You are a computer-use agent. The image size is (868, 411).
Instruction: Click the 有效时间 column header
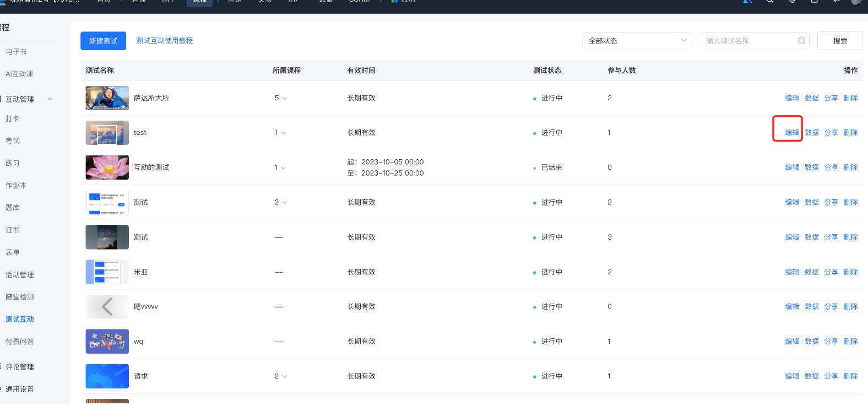point(361,71)
